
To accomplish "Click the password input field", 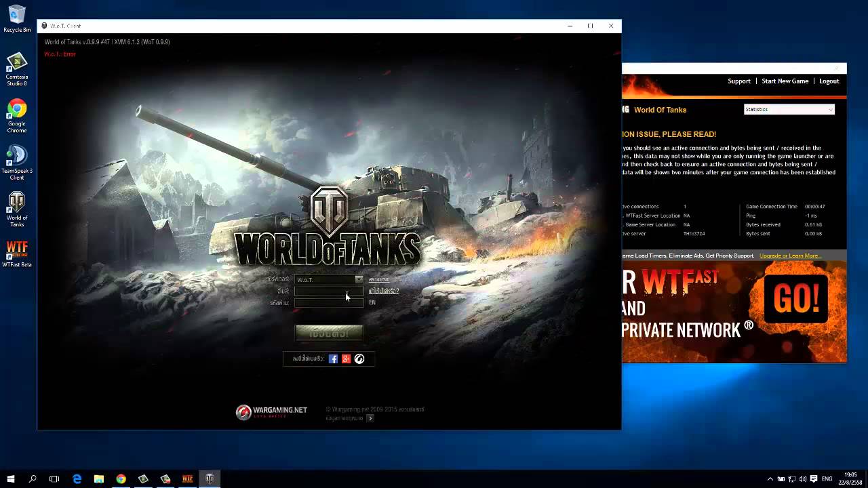I will coord(329,302).
